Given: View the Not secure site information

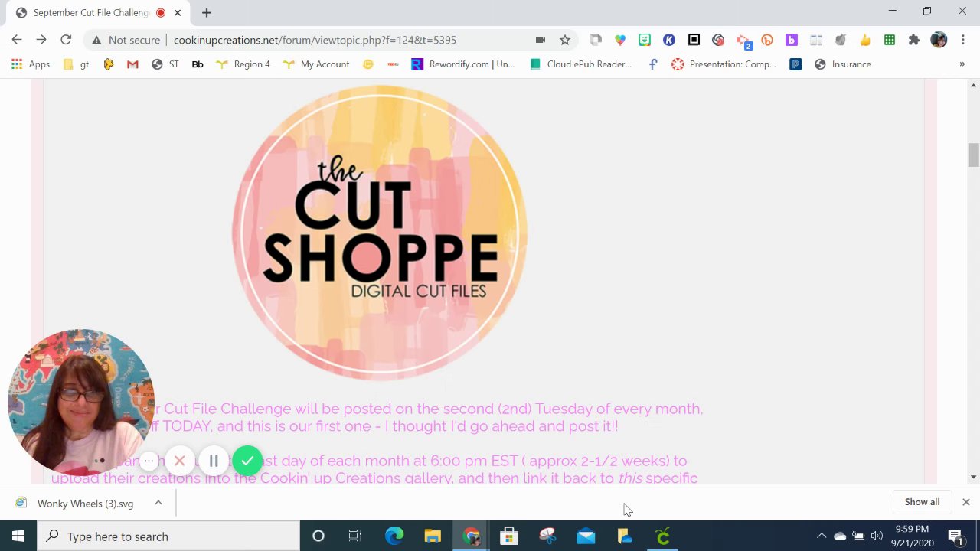Looking at the screenshot, I should [126, 40].
